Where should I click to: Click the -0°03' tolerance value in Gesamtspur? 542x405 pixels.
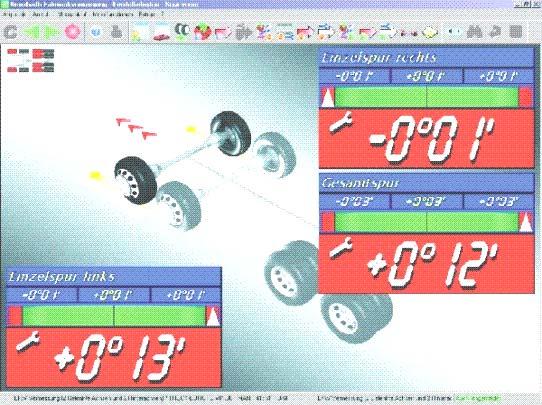[x=355, y=201]
